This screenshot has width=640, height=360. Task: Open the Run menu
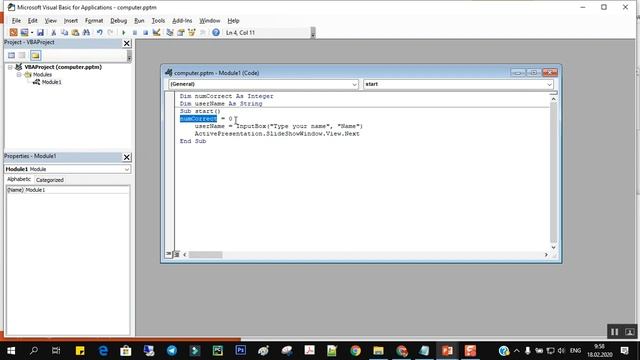(x=139, y=20)
